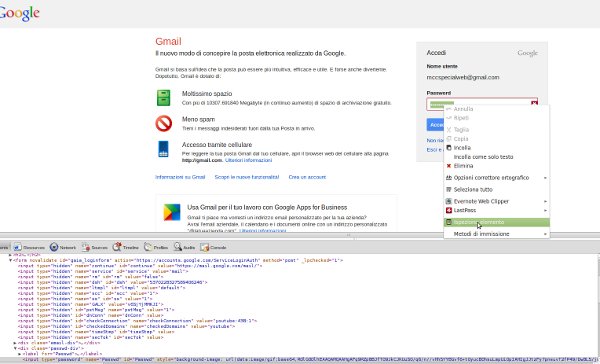The height and width of the screenshot is (364, 600).
Task: Choose Incolla come solo testo
Action: [497, 157]
